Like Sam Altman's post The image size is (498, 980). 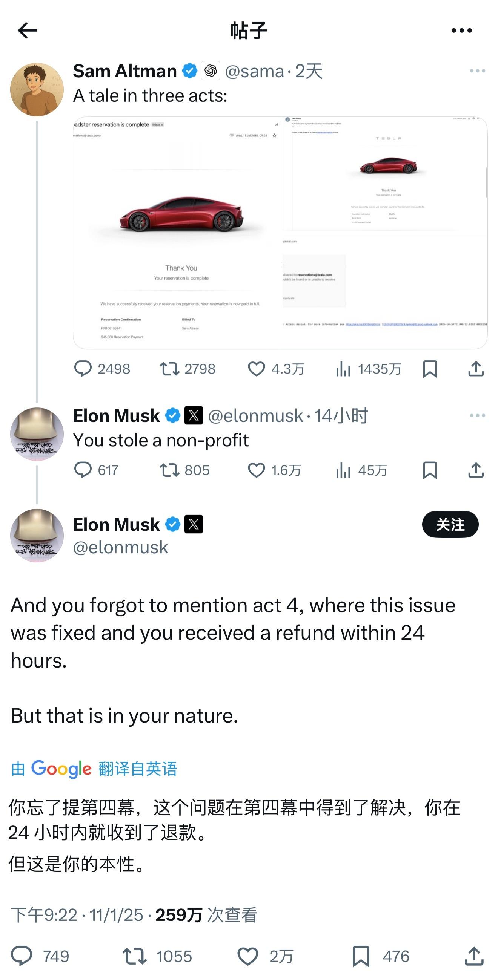pyautogui.click(x=256, y=369)
